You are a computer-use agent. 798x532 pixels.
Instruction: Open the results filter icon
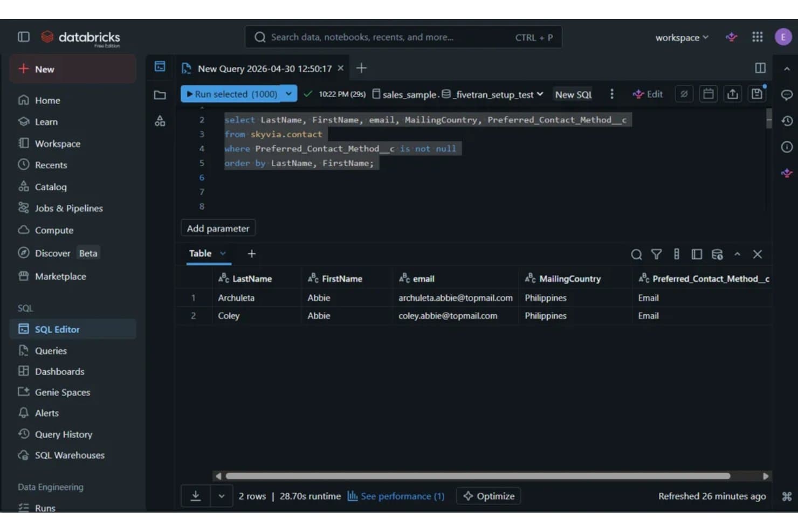pos(656,254)
